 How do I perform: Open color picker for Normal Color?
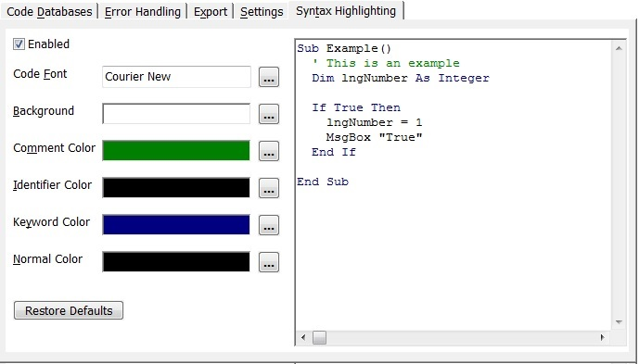(x=269, y=262)
